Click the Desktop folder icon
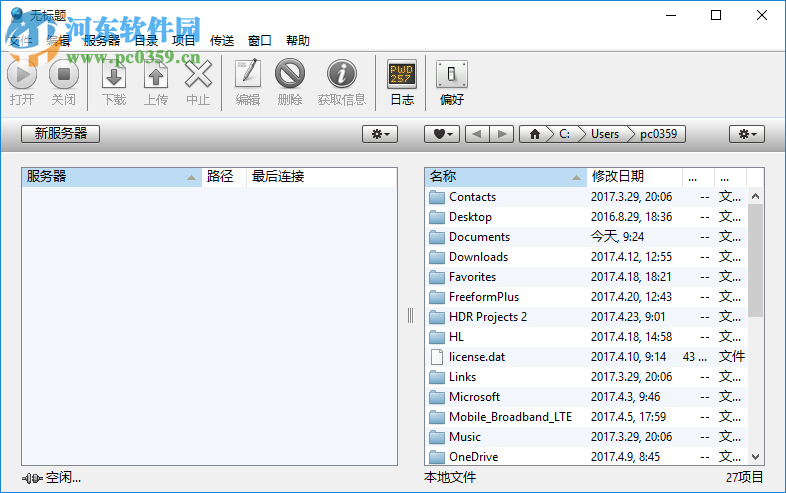 [437, 217]
